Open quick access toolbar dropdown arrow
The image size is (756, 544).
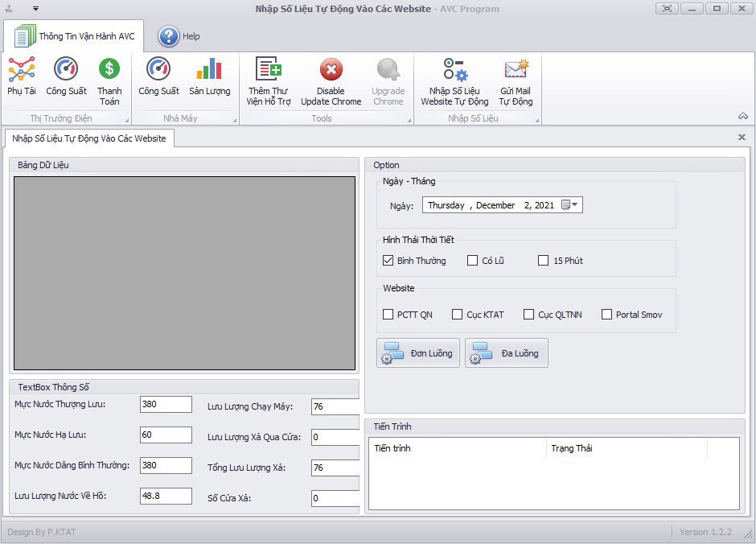pos(35,9)
